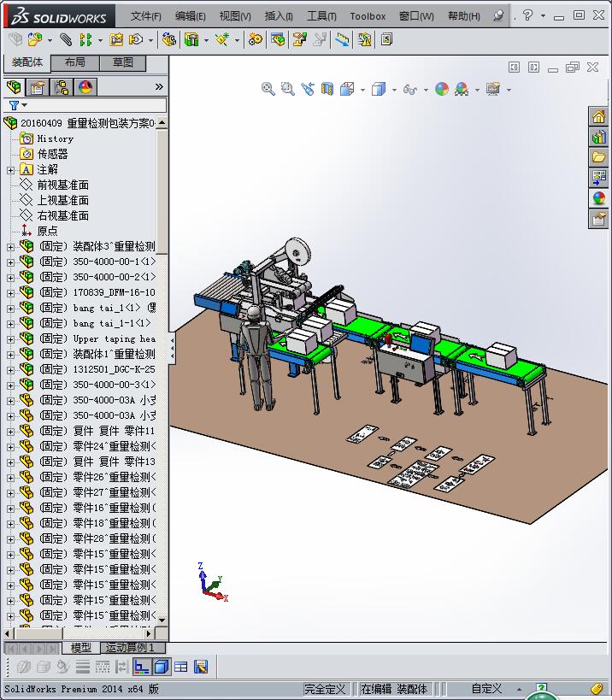Viewport: 612px width, 700px height.
Task: Open the Toolbox menu
Action: (368, 16)
